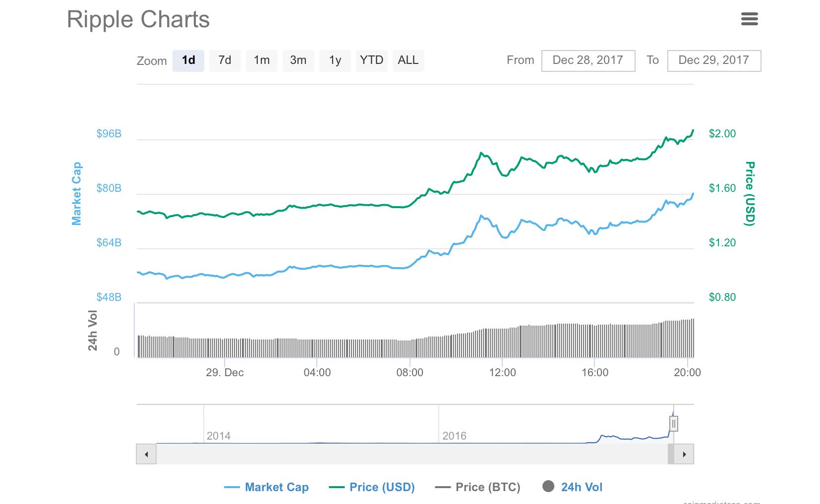Image resolution: width=820 pixels, height=504 pixels.
Task: Click the $0.80 price axis label
Action: pyautogui.click(x=722, y=297)
